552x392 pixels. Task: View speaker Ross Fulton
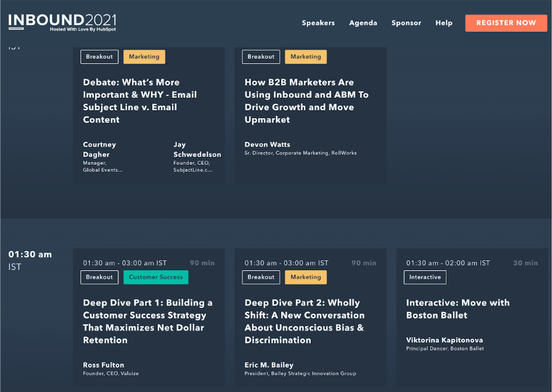tap(103, 365)
